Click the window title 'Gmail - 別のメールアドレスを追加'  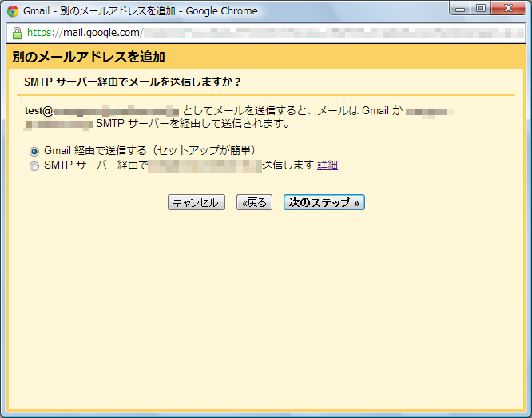(x=140, y=11)
